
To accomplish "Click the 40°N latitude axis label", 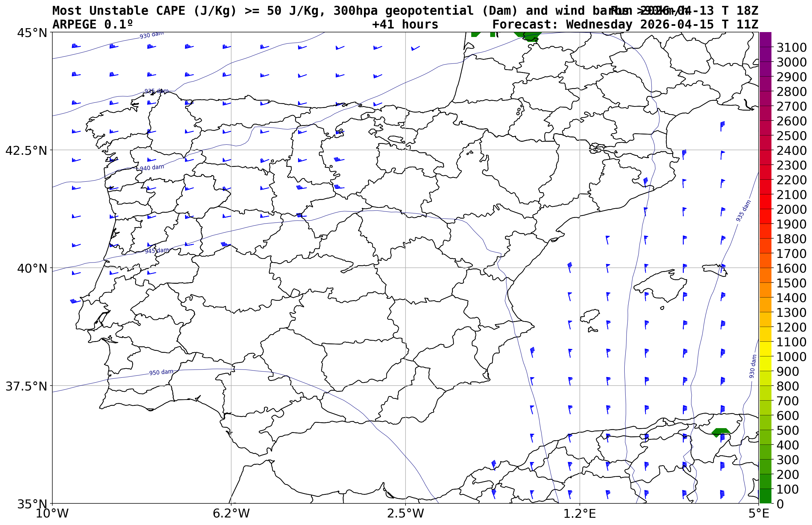I will pos(32,268).
